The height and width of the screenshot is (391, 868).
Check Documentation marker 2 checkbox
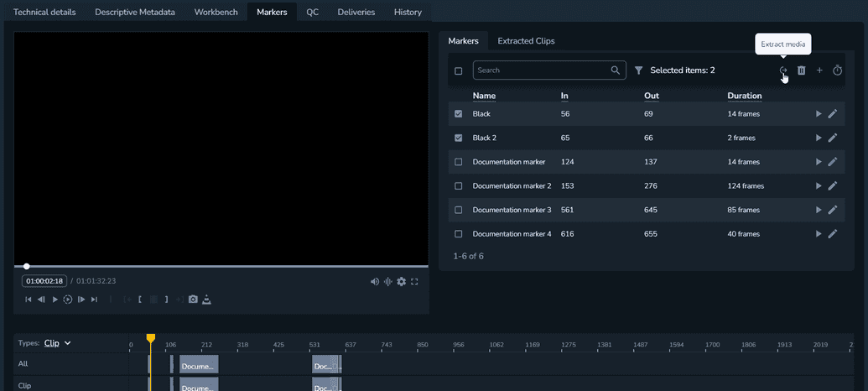pyautogui.click(x=459, y=186)
